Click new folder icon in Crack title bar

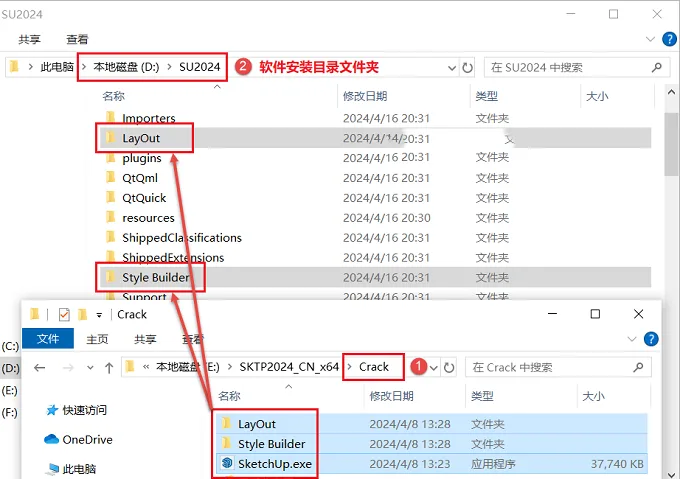tap(82, 314)
